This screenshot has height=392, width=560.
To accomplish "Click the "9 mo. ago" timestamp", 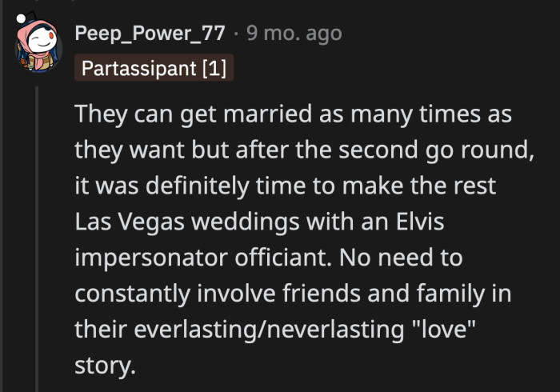I will (294, 34).
